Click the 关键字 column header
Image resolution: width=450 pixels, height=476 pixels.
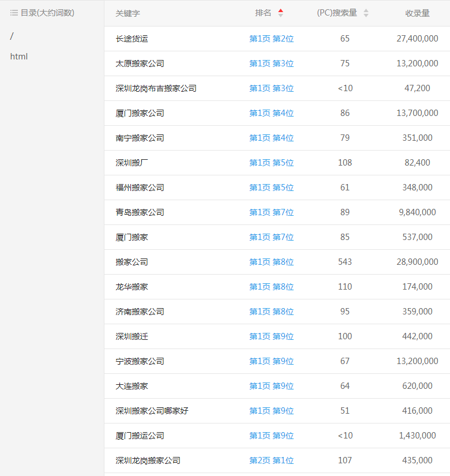[127, 13]
